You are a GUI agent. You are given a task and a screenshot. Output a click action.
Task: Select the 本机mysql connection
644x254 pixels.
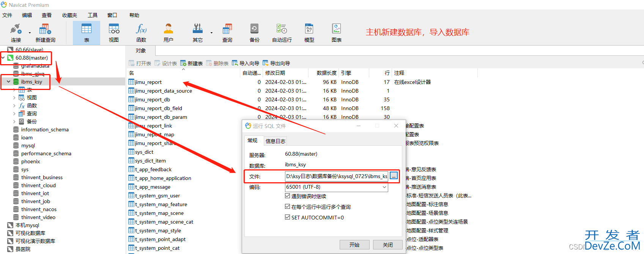point(27,225)
